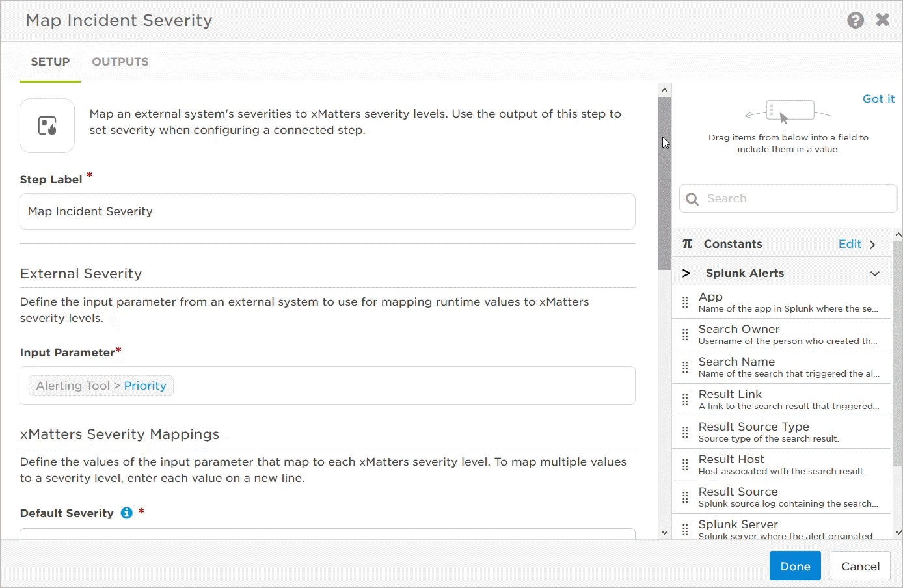Screen dimensions: 903x588
Task: Select the Search Owner item
Action: point(782,334)
